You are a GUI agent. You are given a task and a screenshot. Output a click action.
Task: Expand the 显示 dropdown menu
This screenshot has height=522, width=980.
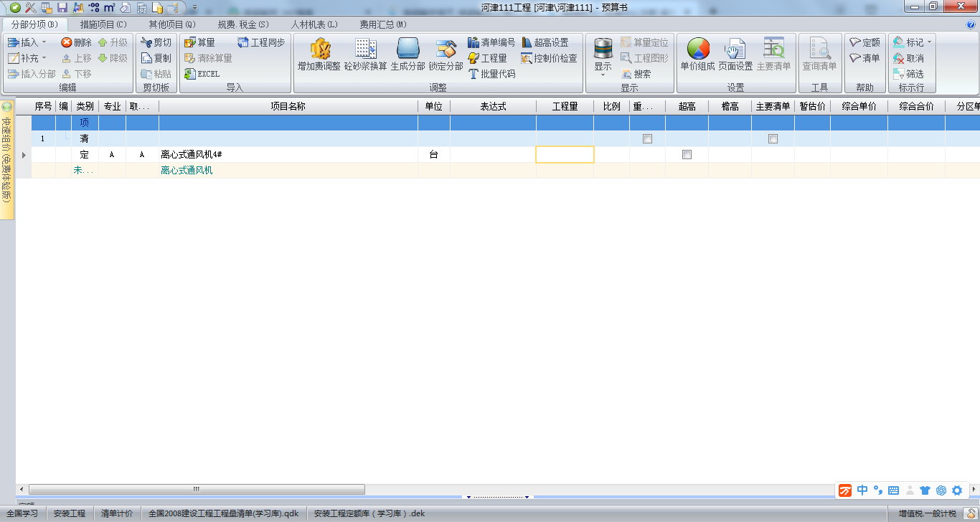603,75
